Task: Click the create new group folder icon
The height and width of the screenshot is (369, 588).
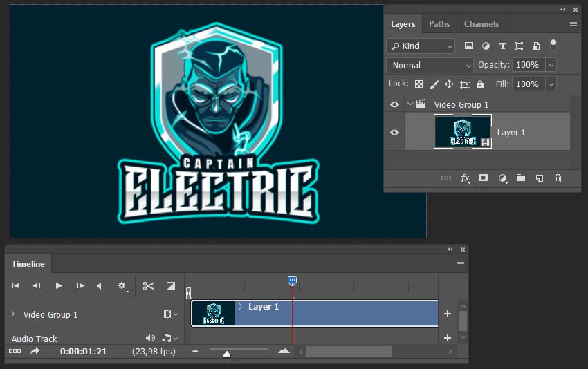Action: (521, 178)
